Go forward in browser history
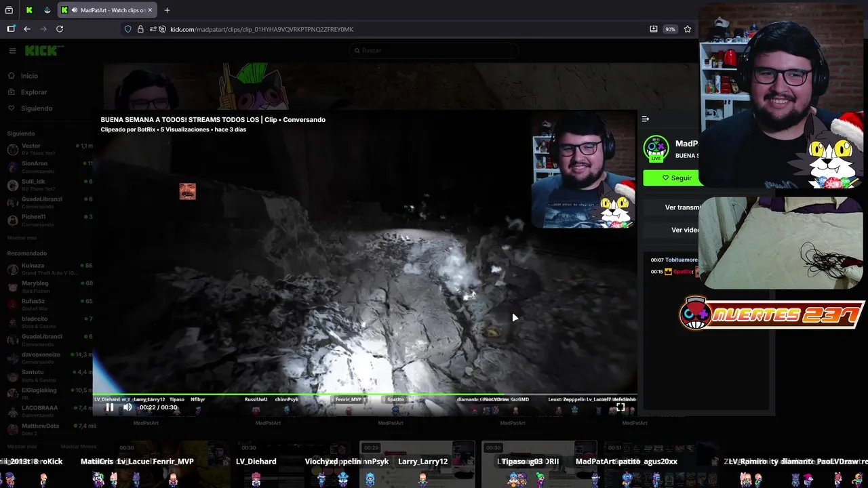The image size is (868, 488). click(x=43, y=29)
